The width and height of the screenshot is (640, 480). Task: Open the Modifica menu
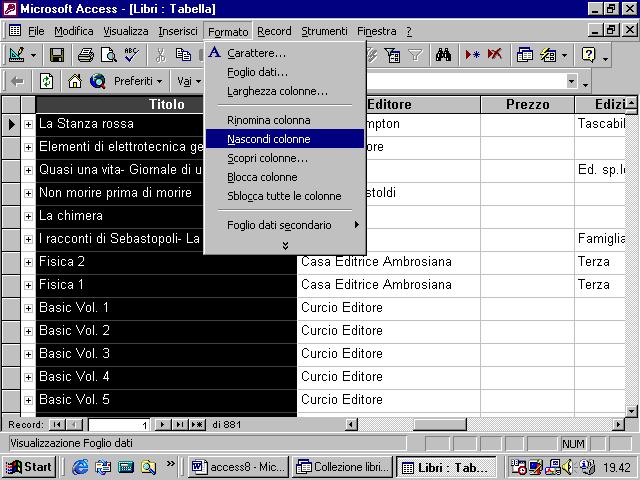pyautogui.click(x=73, y=31)
